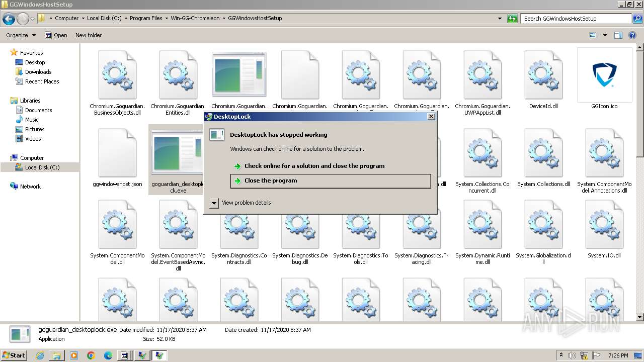Screen dimensions: 644x362
Task: Close the DesktopLock error dialog
Action: pos(431,117)
